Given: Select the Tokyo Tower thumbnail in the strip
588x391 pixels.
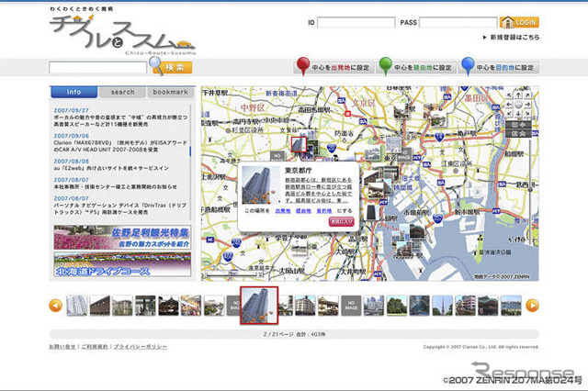Looking at the screenshot, I should (442, 306).
